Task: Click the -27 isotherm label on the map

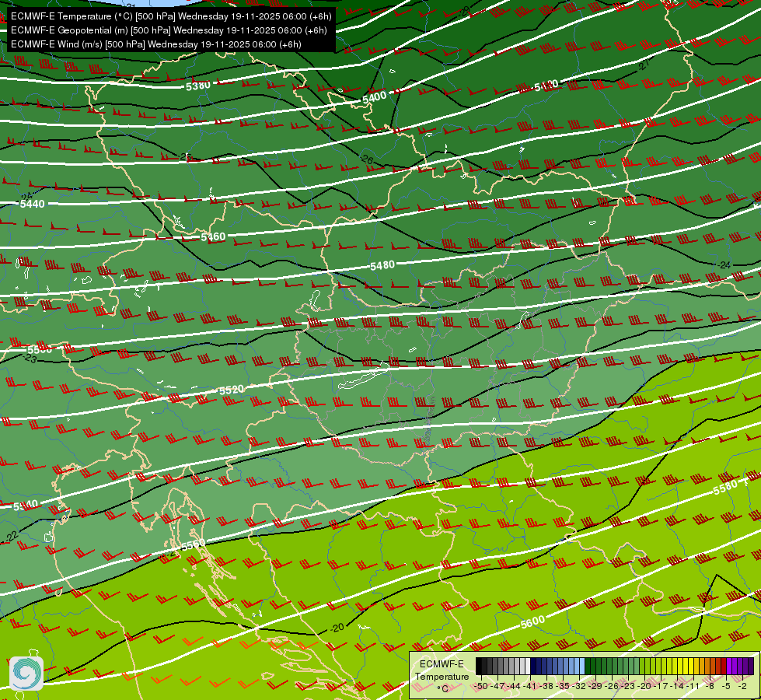Action: tap(644, 65)
